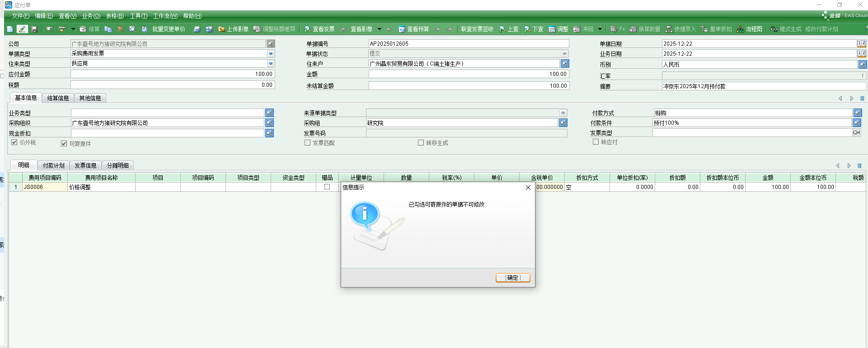
Task: Switch to the 付款计划 tab
Action: [x=53, y=165]
